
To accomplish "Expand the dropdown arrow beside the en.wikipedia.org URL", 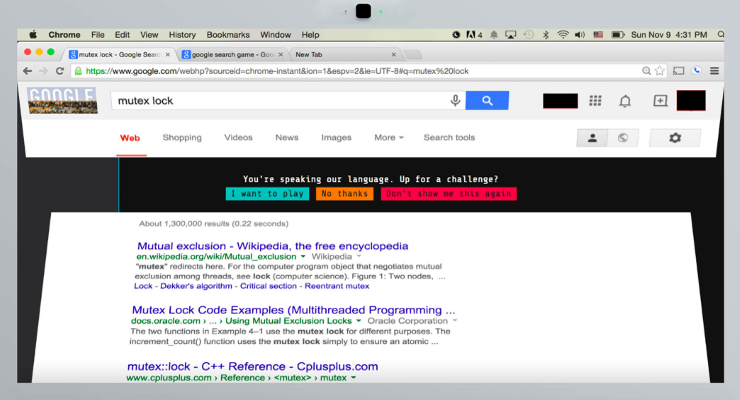I will point(303,257).
